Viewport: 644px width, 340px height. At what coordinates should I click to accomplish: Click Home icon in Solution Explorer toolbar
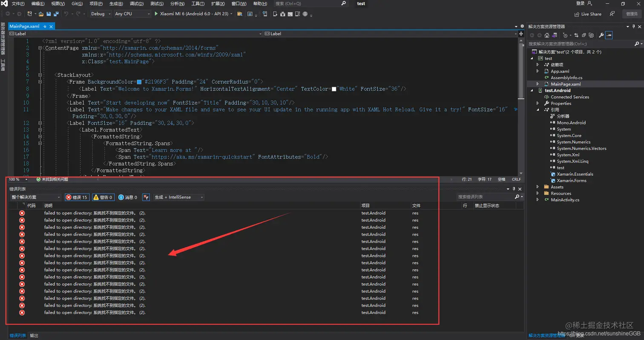tap(547, 35)
